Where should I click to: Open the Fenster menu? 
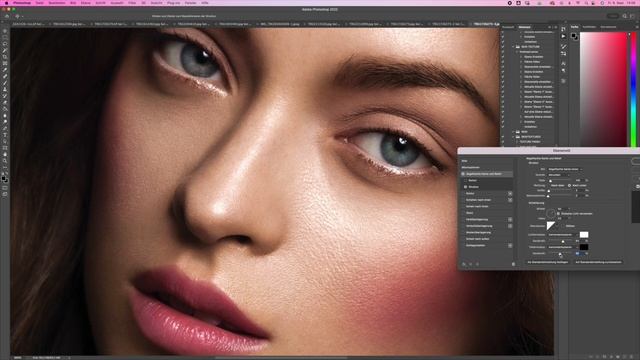click(190, 3)
